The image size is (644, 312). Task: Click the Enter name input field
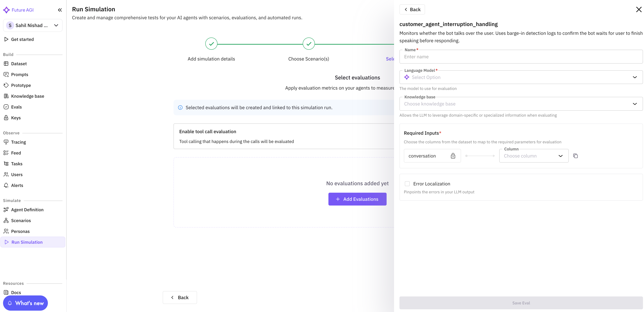point(521,57)
